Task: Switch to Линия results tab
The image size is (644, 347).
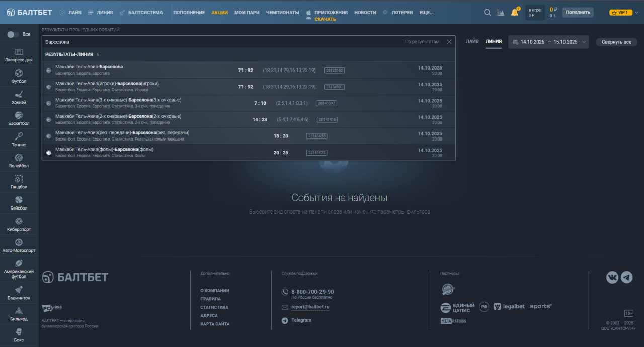Action: coord(494,42)
